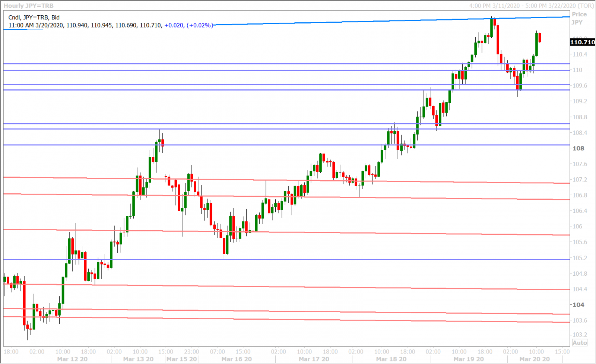The image size is (596, 364).
Task: Click the bold 104 price axis label
Action: (x=578, y=305)
